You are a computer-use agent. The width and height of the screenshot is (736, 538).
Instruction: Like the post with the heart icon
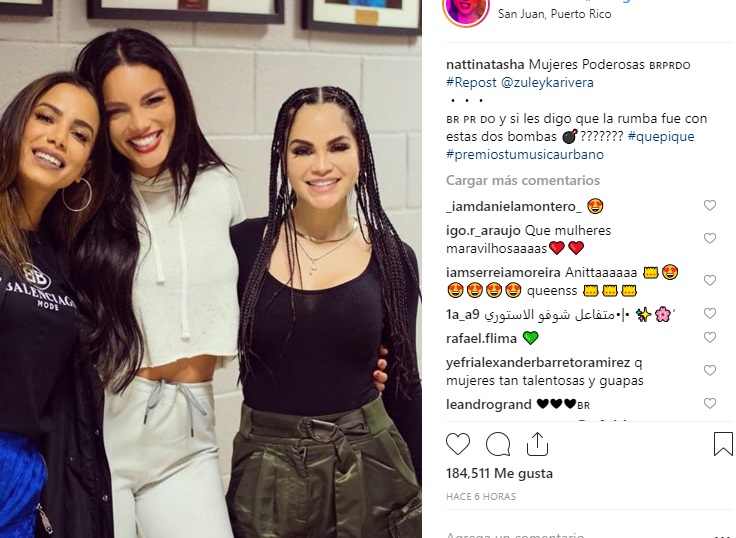click(x=458, y=444)
